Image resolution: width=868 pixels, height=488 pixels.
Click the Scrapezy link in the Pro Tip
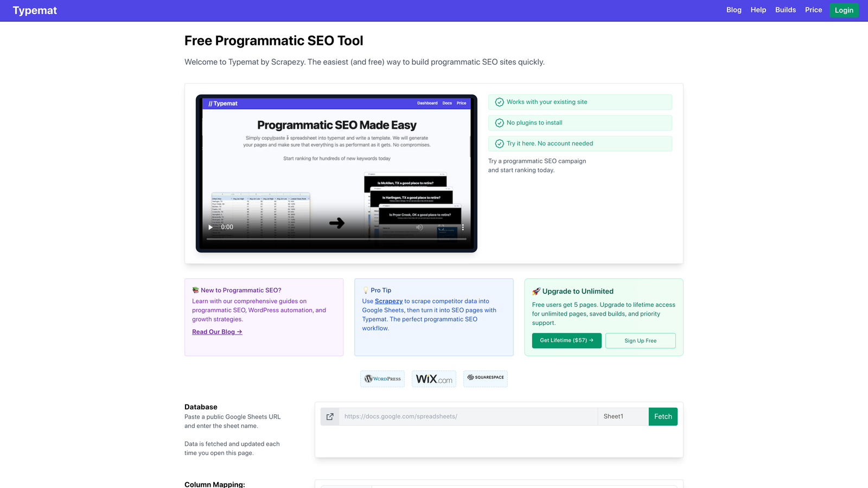tap(388, 301)
